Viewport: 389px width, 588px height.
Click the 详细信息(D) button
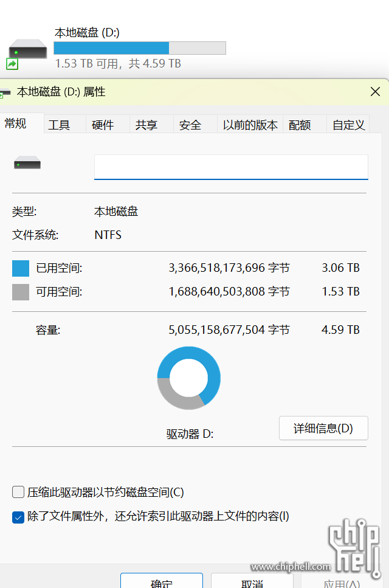pos(323,428)
